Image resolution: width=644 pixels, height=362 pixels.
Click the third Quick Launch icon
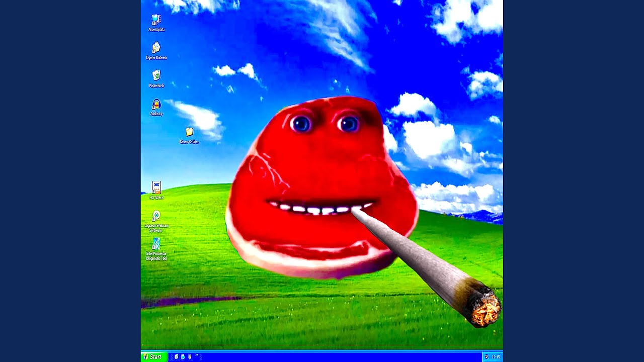[x=189, y=357]
